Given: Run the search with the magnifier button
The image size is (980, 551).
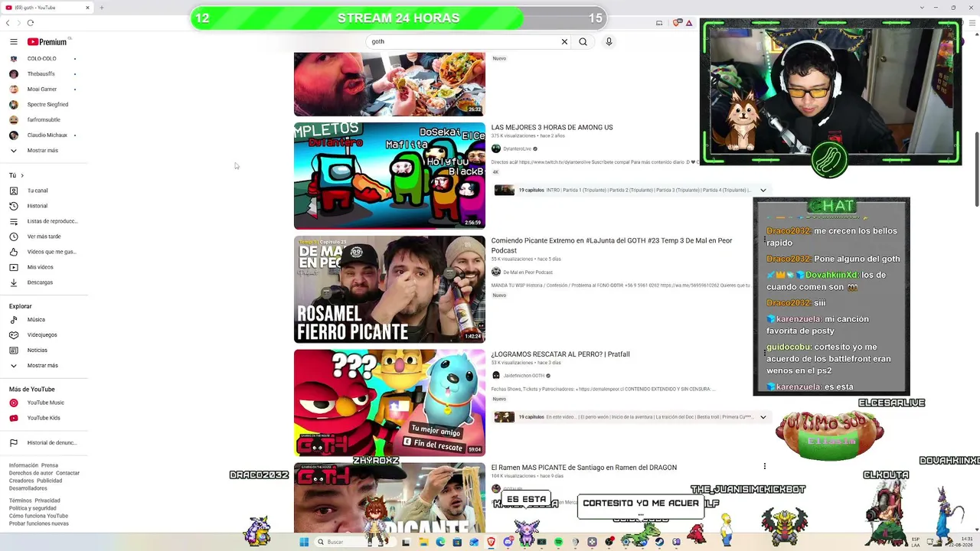Looking at the screenshot, I should [583, 42].
